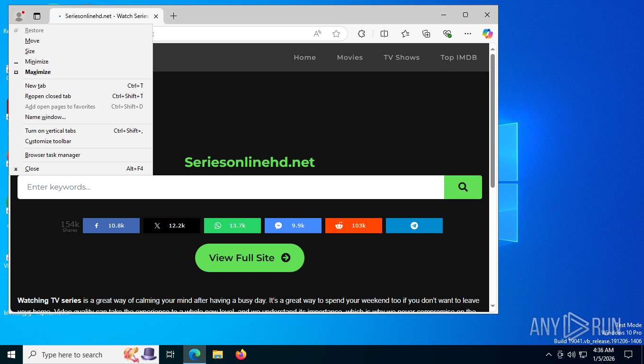The height and width of the screenshot is (364, 644).
Task: Open Settings and more ellipsis menu
Action: coord(468,34)
